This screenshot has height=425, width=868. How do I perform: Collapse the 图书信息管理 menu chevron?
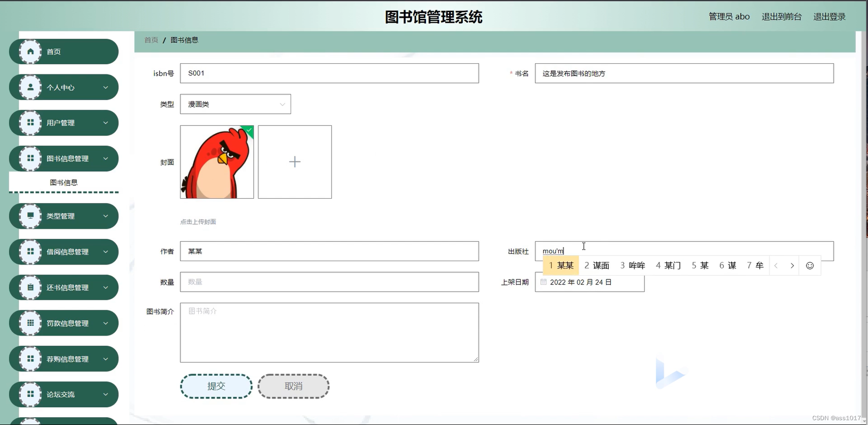point(105,159)
